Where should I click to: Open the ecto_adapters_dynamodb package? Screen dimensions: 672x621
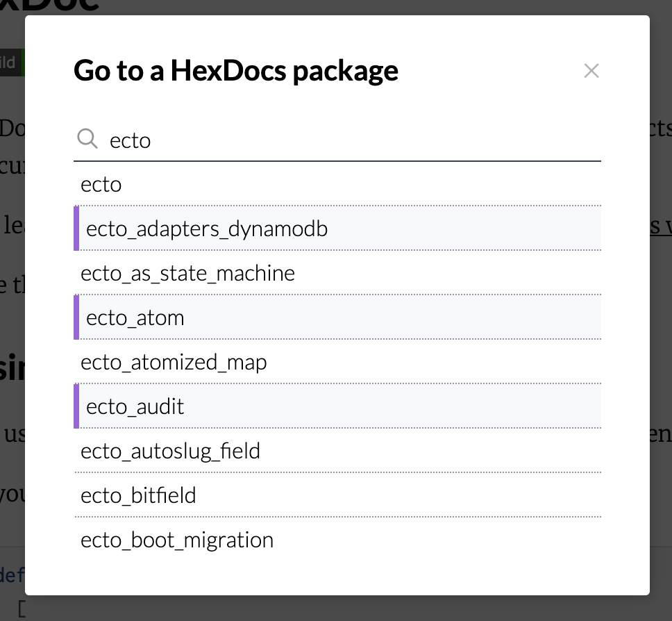pos(206,229)
